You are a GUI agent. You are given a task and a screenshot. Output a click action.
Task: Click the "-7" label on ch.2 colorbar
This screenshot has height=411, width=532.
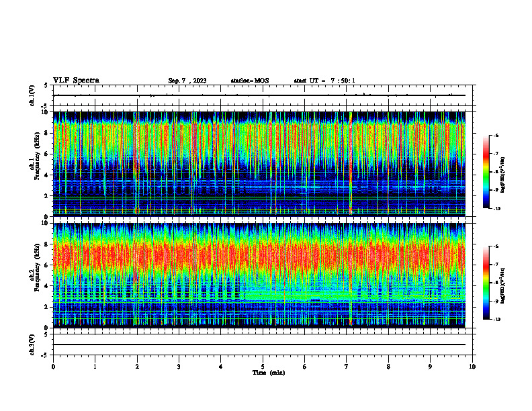(496, 265)
